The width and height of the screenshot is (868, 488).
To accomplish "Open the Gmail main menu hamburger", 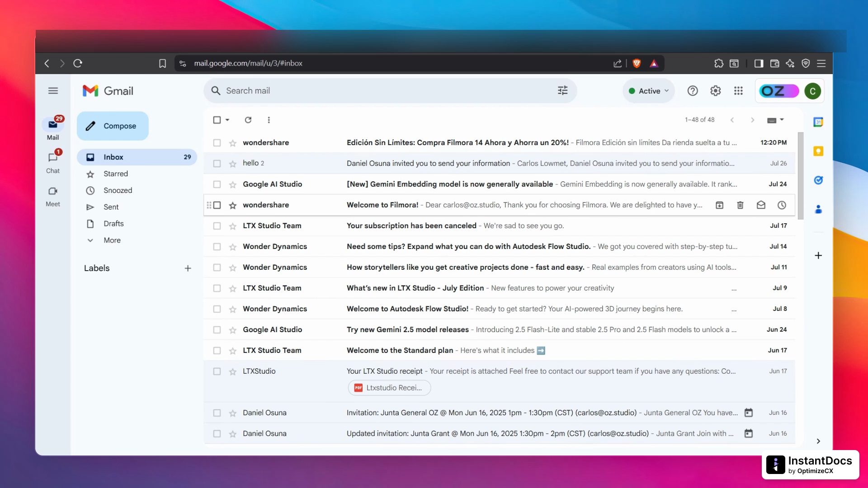I will point(53,91).
